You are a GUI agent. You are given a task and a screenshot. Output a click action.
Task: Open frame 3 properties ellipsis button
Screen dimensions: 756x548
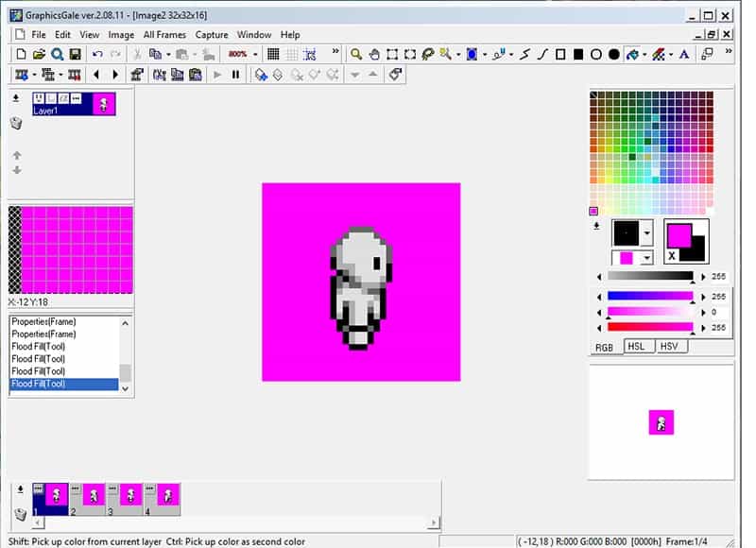pyautogui.click(x=112, y=488)
